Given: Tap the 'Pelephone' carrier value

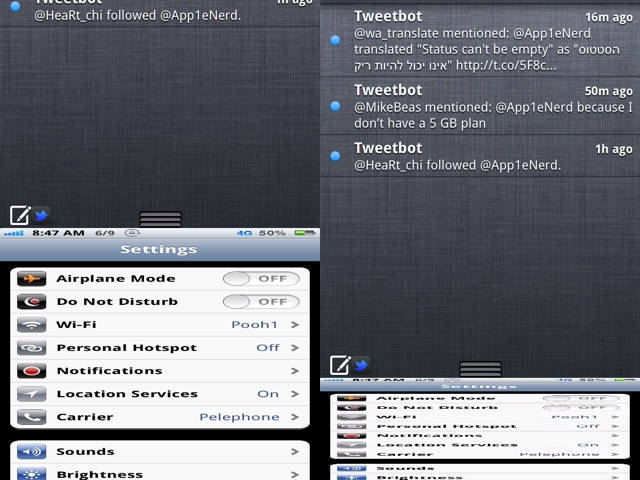Looking at the screenshot, I should point(240,417).
